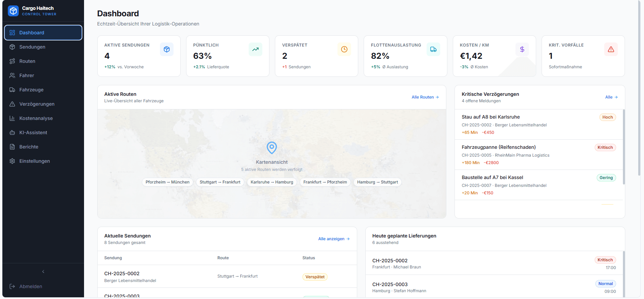The width and height of the screenshot is (644, 299).
Task: Click the Alle anzeigen link
Action: 334,239
